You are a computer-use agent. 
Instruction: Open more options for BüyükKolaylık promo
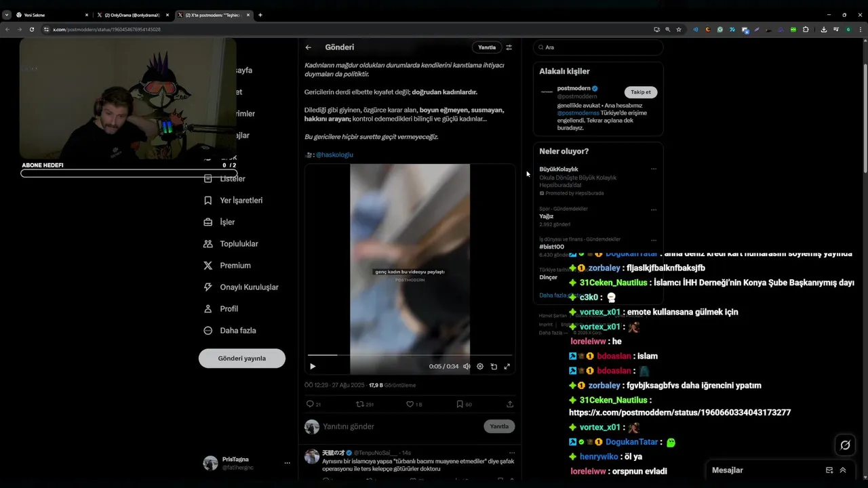654,169
